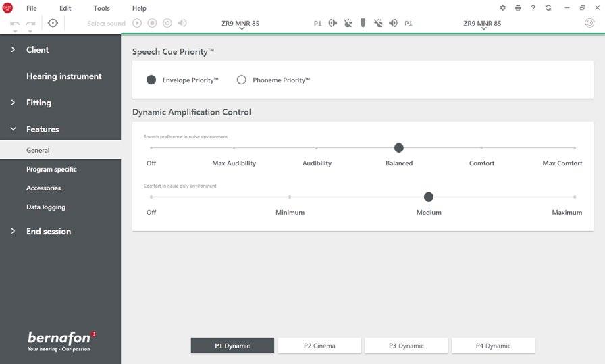
Task: Expand the Client section chevron
Action: (x=13, y=49)
